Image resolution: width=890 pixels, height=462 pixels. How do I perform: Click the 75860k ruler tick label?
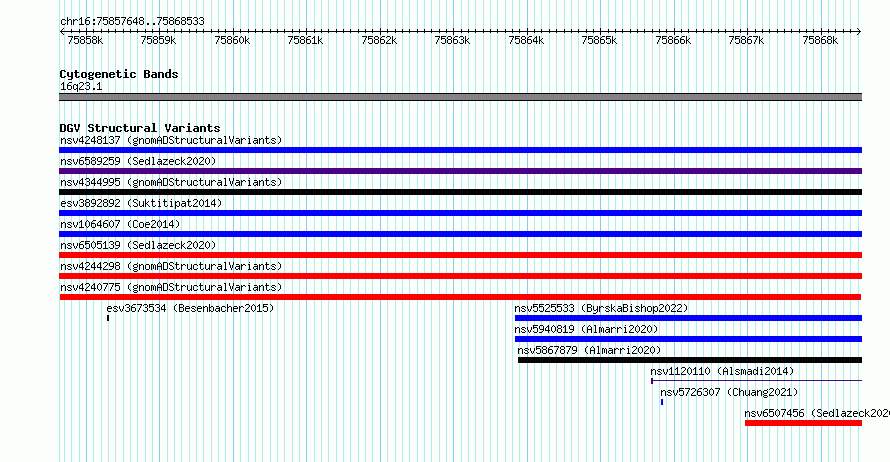[232, 40]
